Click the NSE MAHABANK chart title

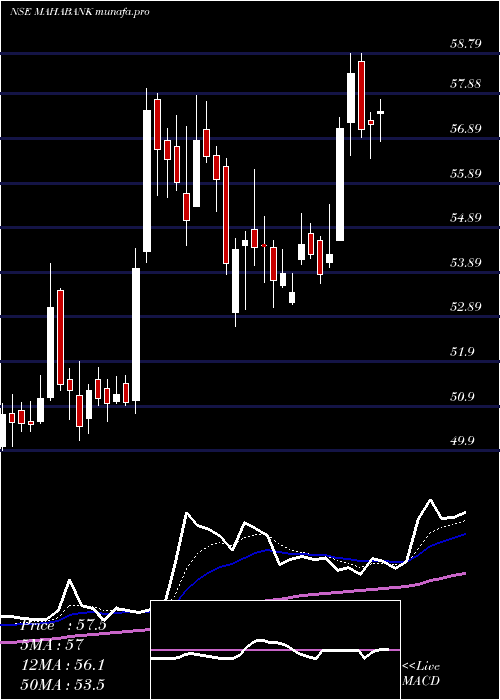pyautogui.click(x=79, y=12)
